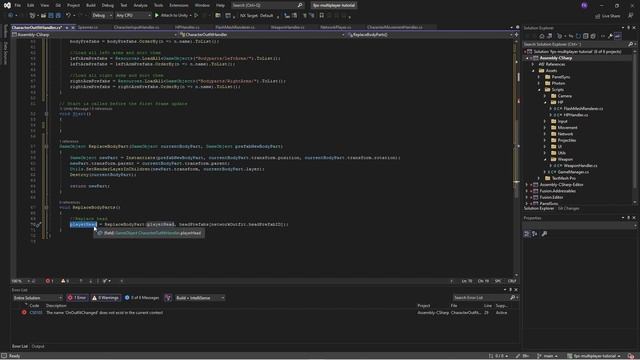Open the Entire Solution scope dropdown
Screen dimensions: 640x360
[x=38, y=298]
